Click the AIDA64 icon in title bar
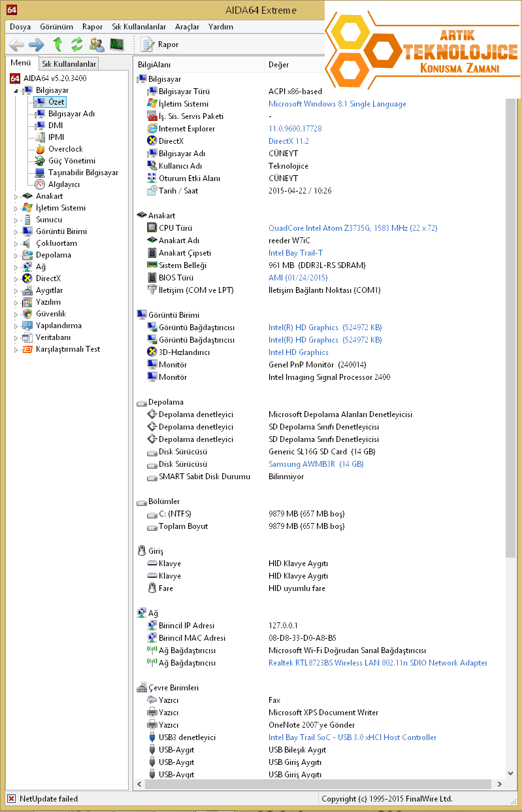The image size is (522, 812). (x=12, y=10)
